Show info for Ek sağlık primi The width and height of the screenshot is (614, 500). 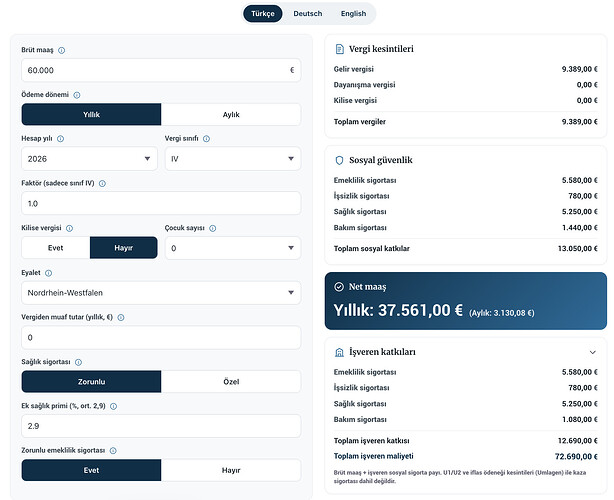114,406
